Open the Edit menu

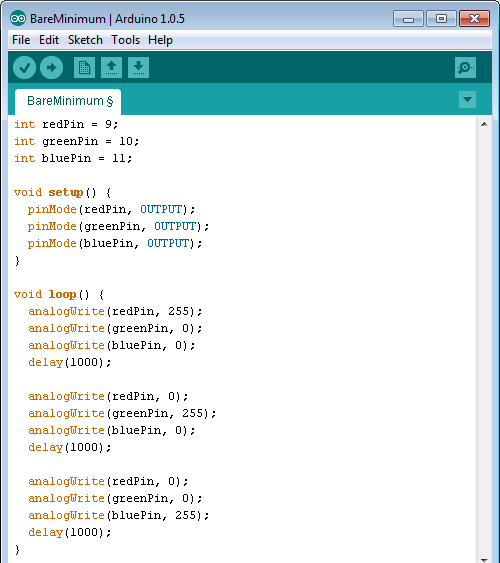(x=49, y=40)
